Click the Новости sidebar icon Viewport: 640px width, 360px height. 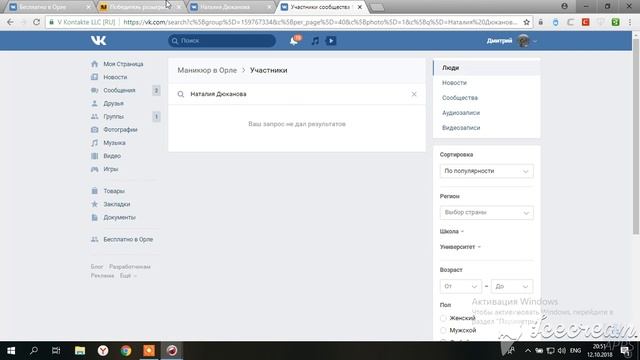(x=95, y=77)
